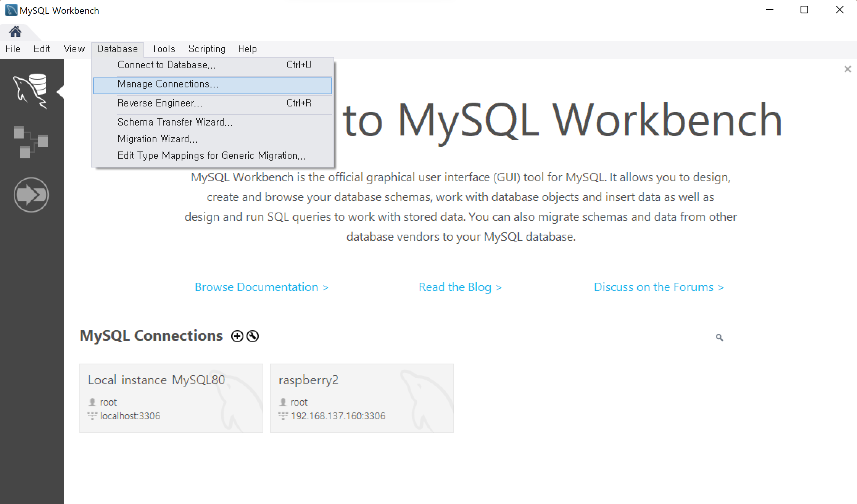This screenshot has width=857, height=504.
Task: Choose Connect to Database menu item
Action: tap(167, 65)
